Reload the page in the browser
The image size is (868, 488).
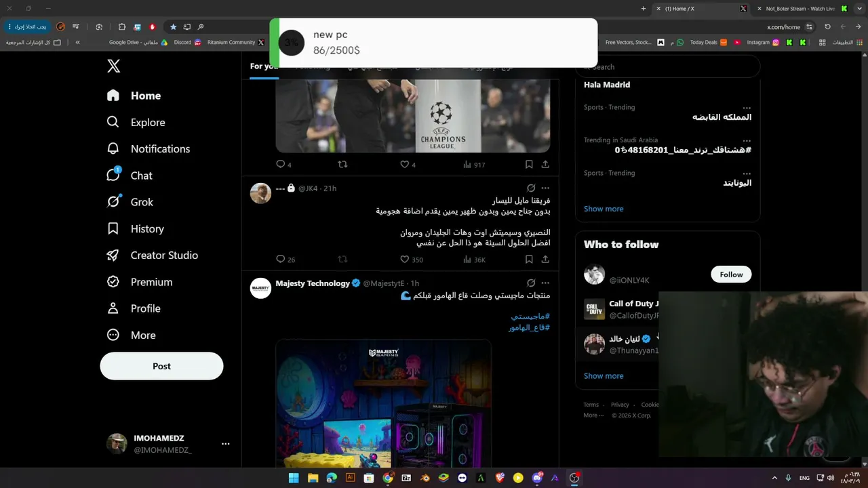click(x=827, y=27)
